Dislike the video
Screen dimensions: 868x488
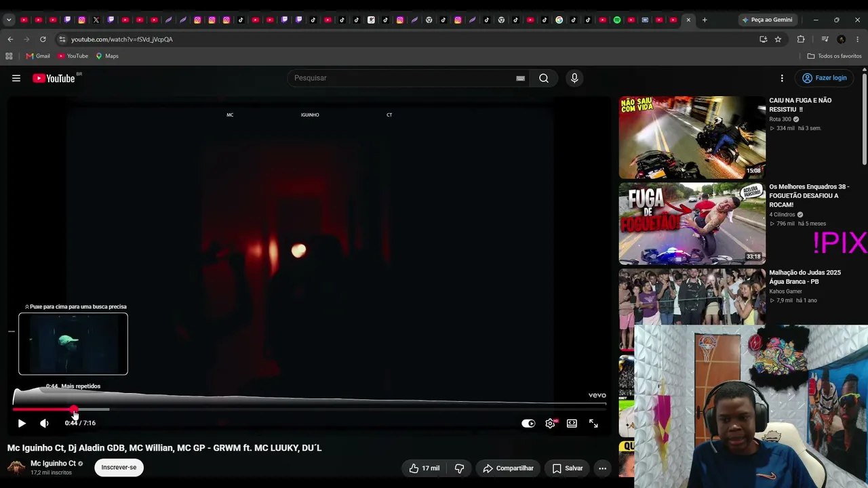pos(459,468)
